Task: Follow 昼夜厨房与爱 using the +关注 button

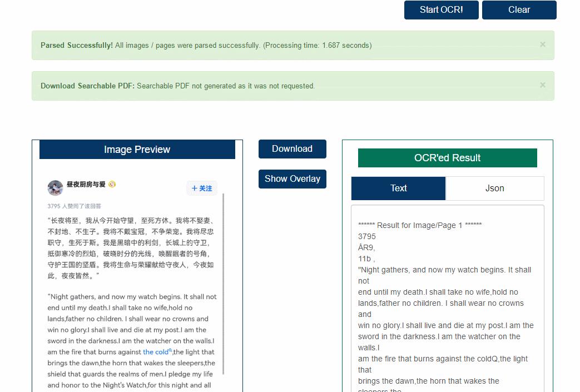Action: 201,188
